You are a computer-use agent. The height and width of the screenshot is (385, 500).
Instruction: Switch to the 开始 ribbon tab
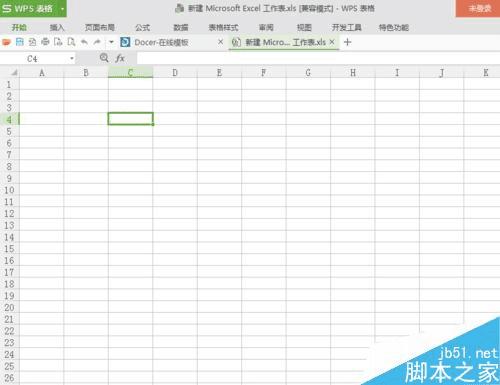point(19,27)
